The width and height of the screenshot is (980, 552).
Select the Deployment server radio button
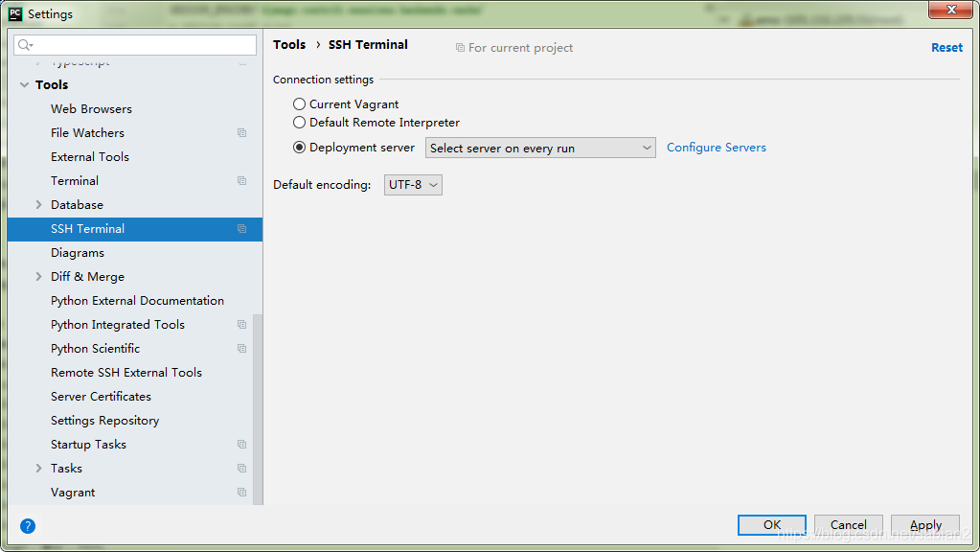300,148
